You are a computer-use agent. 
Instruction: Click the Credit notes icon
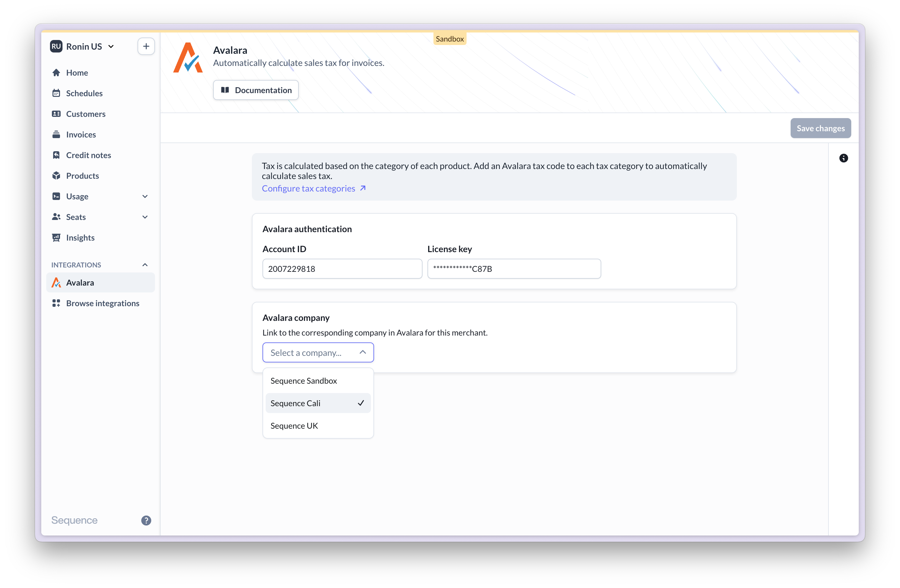(56, 155)
